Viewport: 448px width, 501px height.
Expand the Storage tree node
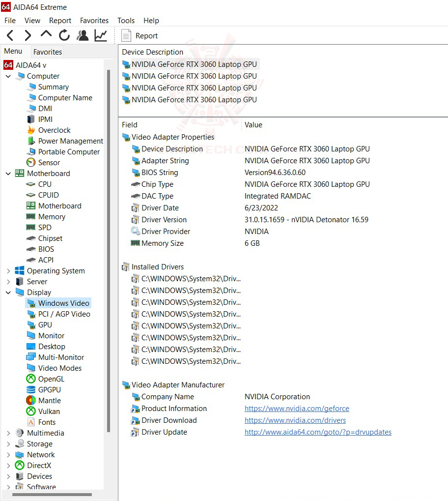(8, 444)
